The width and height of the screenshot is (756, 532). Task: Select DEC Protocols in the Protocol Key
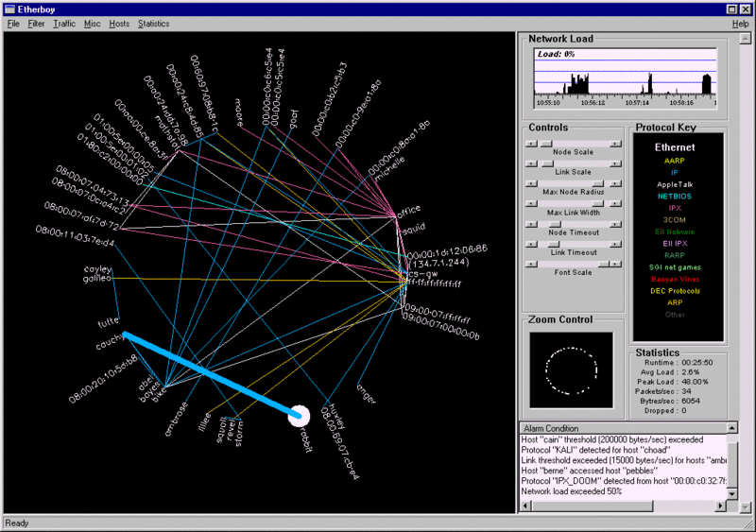(x=675, y=291)
